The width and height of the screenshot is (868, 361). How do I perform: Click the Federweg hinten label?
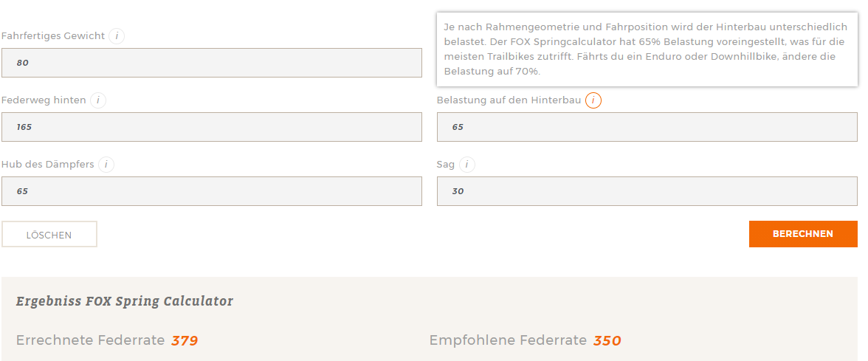(44, 100)
